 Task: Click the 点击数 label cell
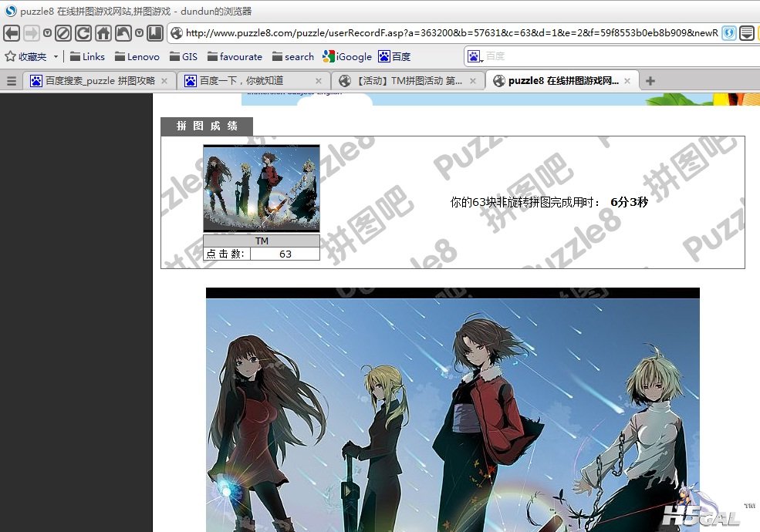click(226, 254)
